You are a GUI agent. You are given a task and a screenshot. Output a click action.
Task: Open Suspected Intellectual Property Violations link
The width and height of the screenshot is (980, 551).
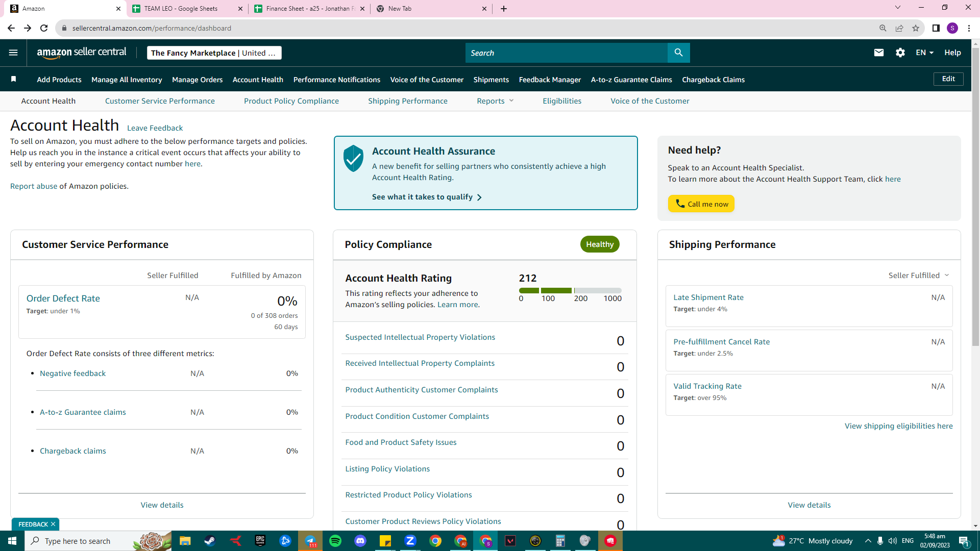pyautogui.click(x=420, y=337)
